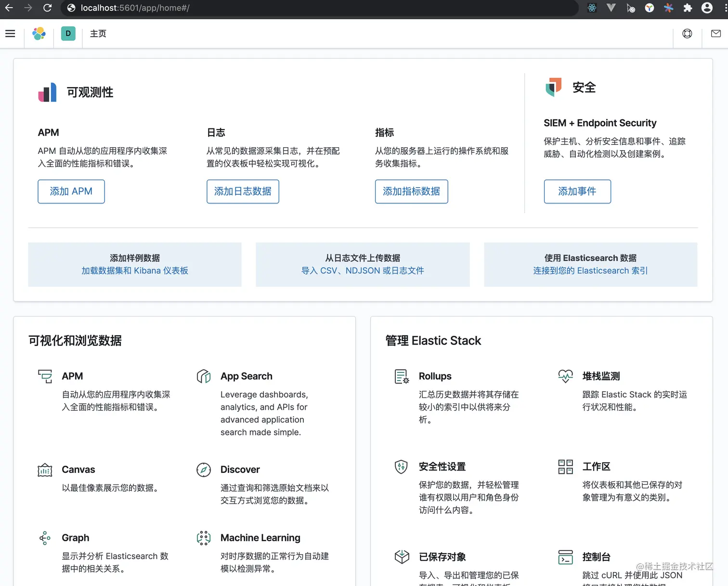This screenshot has width=728, height=586.
Task: Click the browser forward arrow
Action: [28, 8]
